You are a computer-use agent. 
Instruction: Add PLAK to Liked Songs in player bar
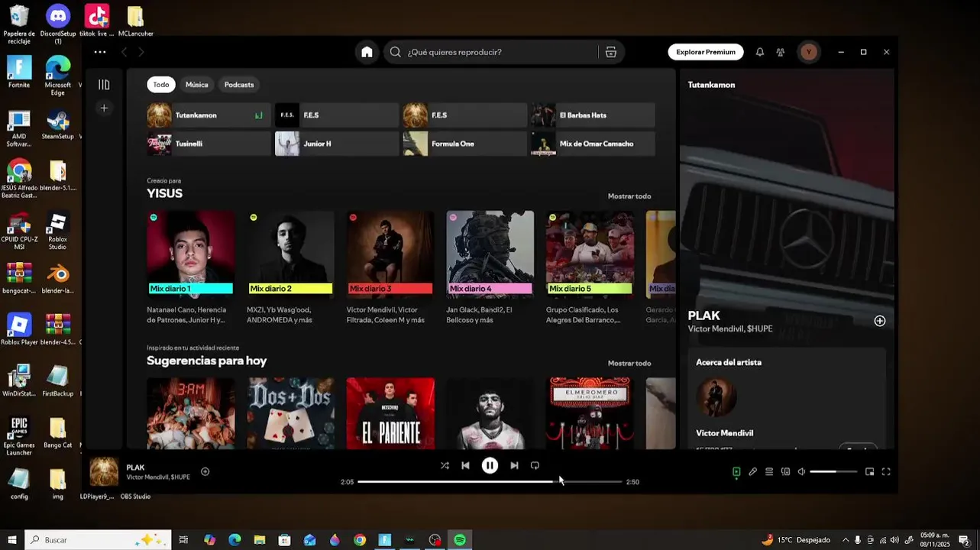[x=205, y=471]
